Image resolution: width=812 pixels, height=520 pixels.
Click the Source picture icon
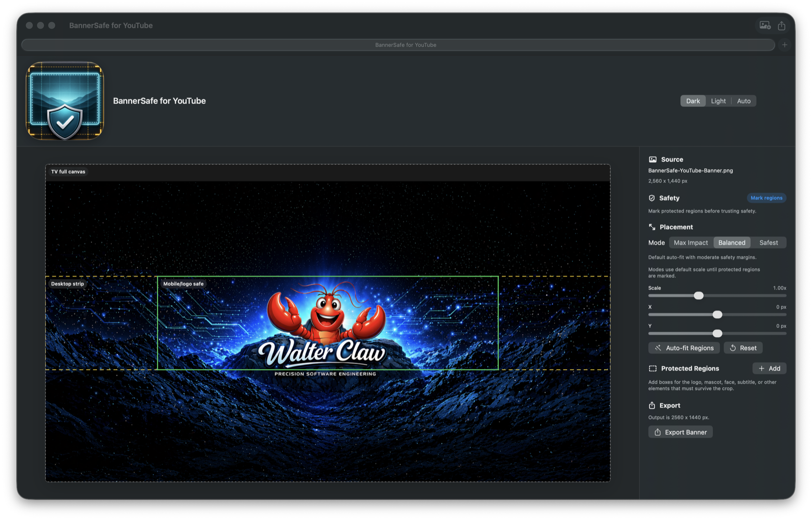pyautogui.click(x=652, y=159)
